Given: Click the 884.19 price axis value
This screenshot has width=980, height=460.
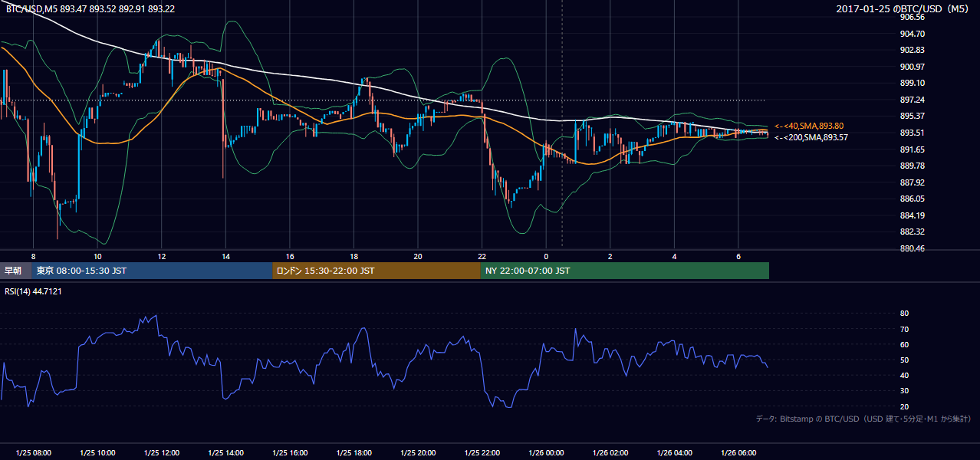Looking at the screenshot, I should (x=912, y=215).
